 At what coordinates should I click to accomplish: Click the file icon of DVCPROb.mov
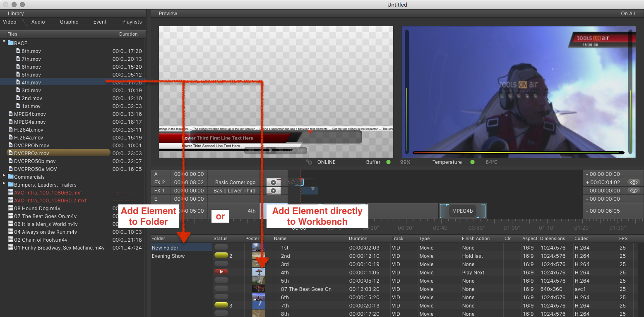click(x=11, y=145)
